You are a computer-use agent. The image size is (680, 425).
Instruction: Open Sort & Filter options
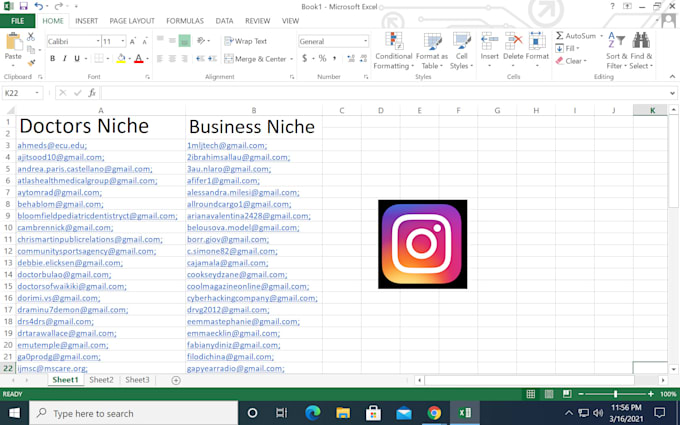tap(616, 51)
